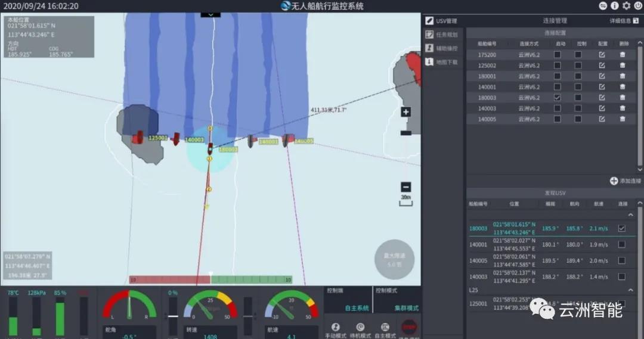The image size is (644, 339).
Task: Enable 控制 checkbox for vessel 180003
Action: coord(578,98)
